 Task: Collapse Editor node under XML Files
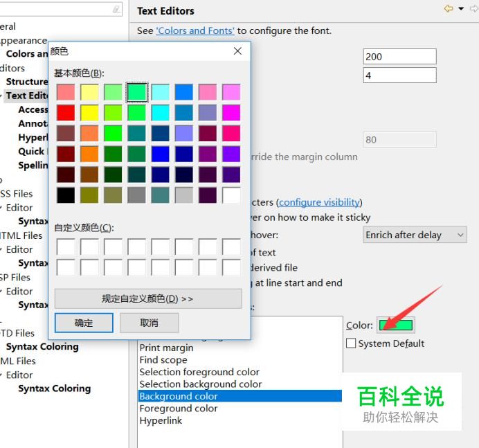click(x=1, y=375)
